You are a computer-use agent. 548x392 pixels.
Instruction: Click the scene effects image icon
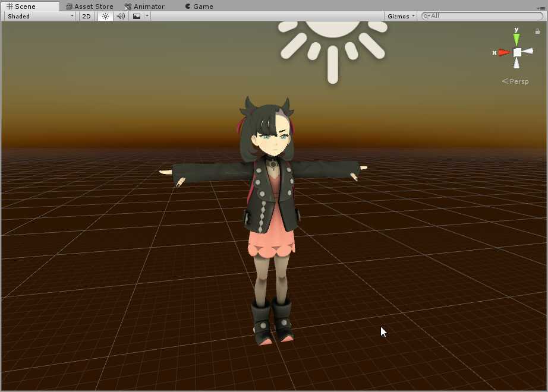pos(137,16)
